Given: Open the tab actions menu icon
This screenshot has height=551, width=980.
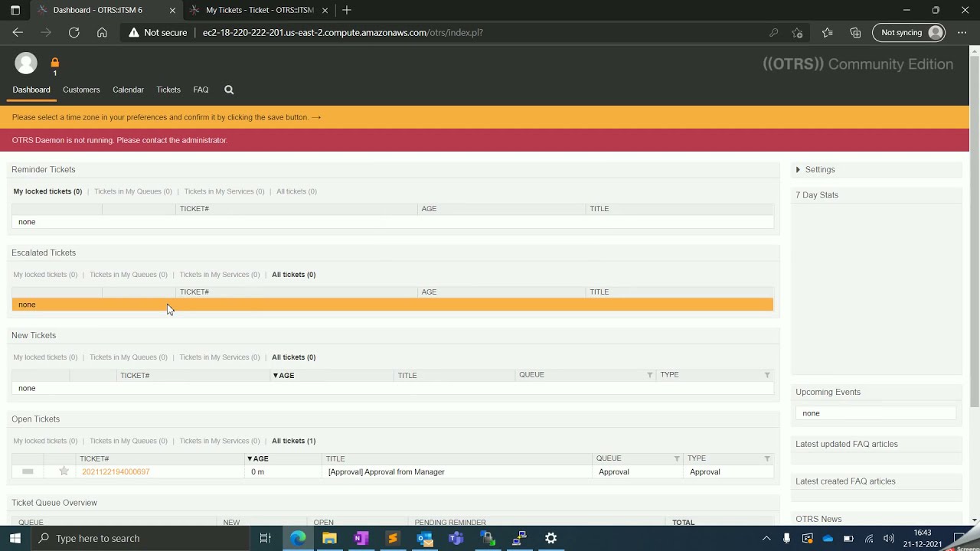Looking at the screenshot, I should click(x=15, y=10).
